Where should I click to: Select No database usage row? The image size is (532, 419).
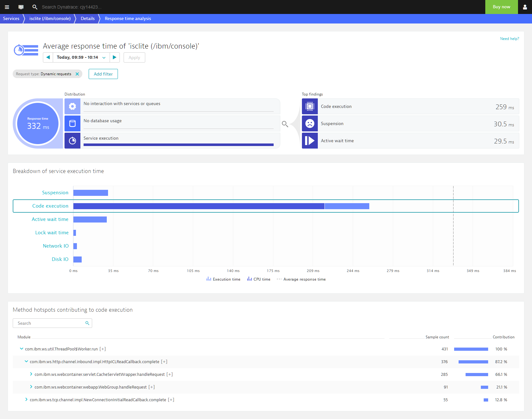tap(172, 123)
